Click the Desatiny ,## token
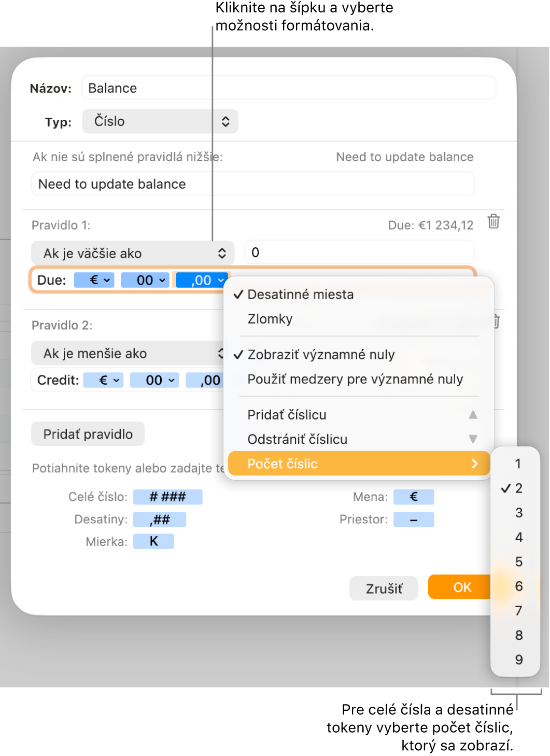This screenshot has width=550, height=756. (160, 519)
